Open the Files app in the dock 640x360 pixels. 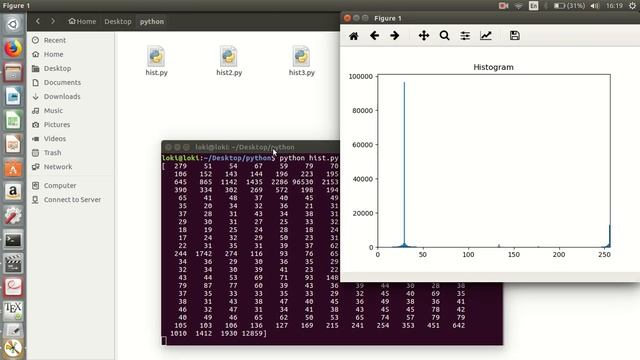(13, 73)
